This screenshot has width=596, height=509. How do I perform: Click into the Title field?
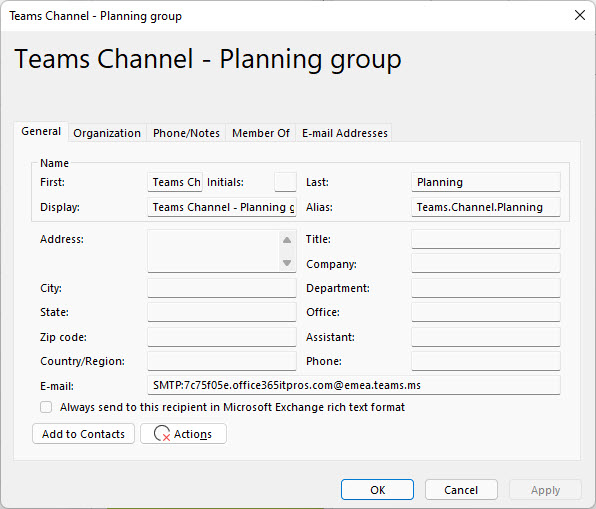point(486,239)
